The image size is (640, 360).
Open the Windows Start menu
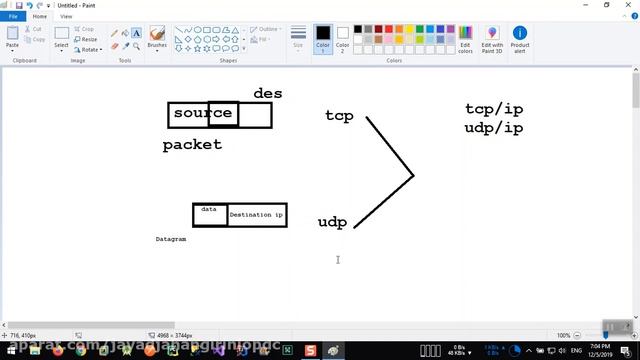[11, 351]
